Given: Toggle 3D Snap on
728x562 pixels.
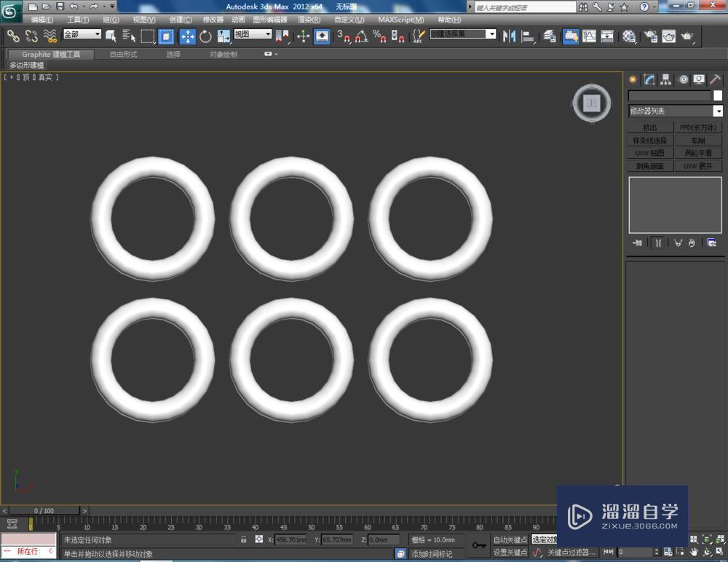Looking at the screenshot, I should pyautogui.click(x=342, y=36).
